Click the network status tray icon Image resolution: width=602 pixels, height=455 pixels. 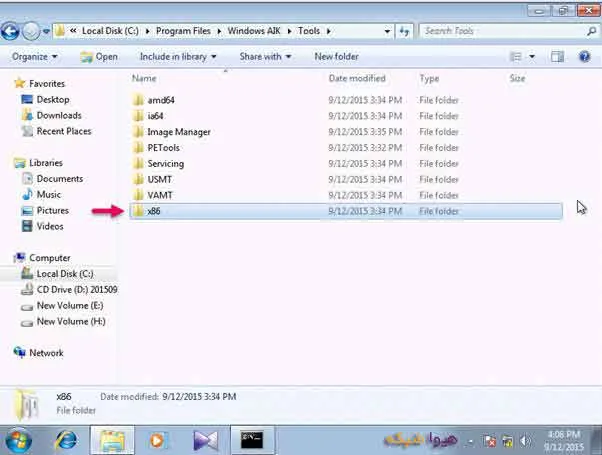(x=490, y=441)
